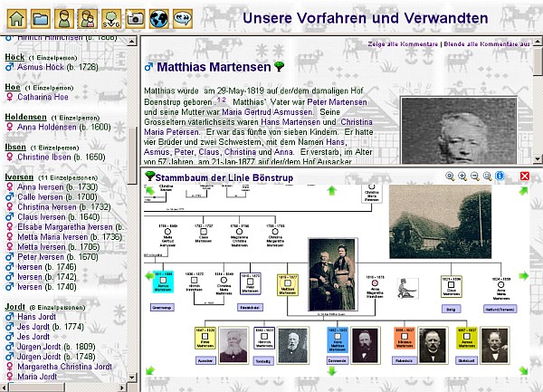Click the zoom-area magnifier icon
The image size is (543, 392).
coord(487,177)
